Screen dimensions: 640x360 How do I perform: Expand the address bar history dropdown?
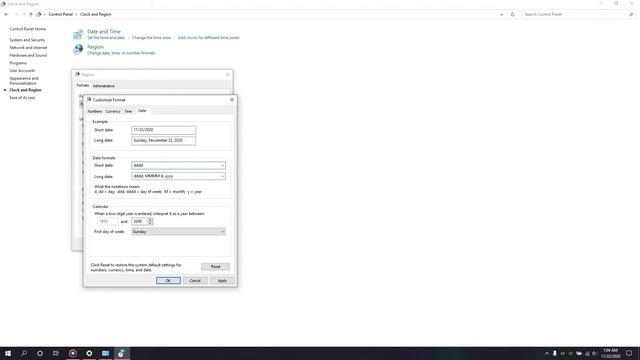pyautogui.click(x=502, y=14)
